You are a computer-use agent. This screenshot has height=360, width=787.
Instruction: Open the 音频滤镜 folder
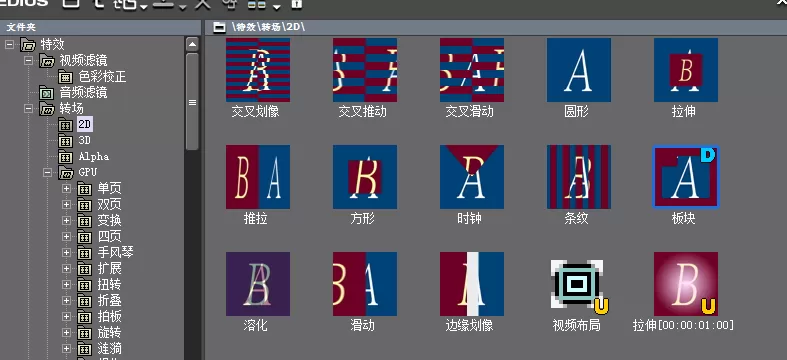83,92
